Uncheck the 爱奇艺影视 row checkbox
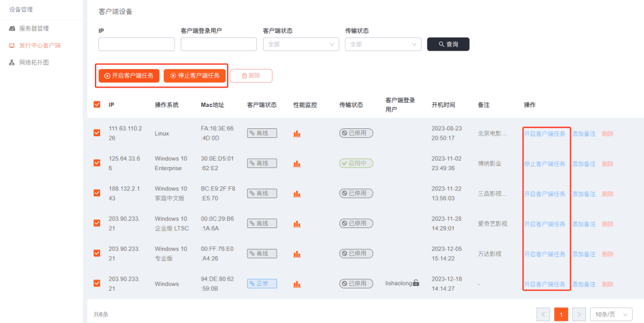The image size is (644, 323). click(x=97, y=223)
